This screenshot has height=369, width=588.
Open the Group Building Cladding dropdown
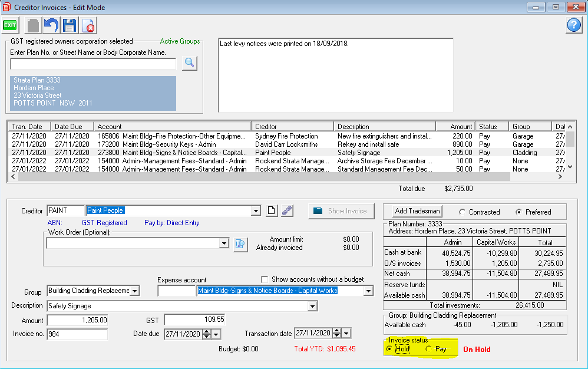pos(134,291)
